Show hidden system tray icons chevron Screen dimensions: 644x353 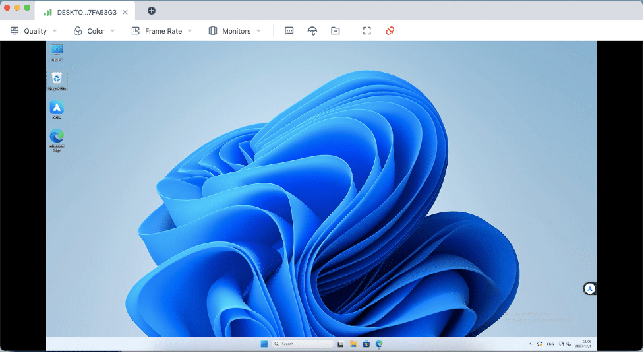click(530, 344)
